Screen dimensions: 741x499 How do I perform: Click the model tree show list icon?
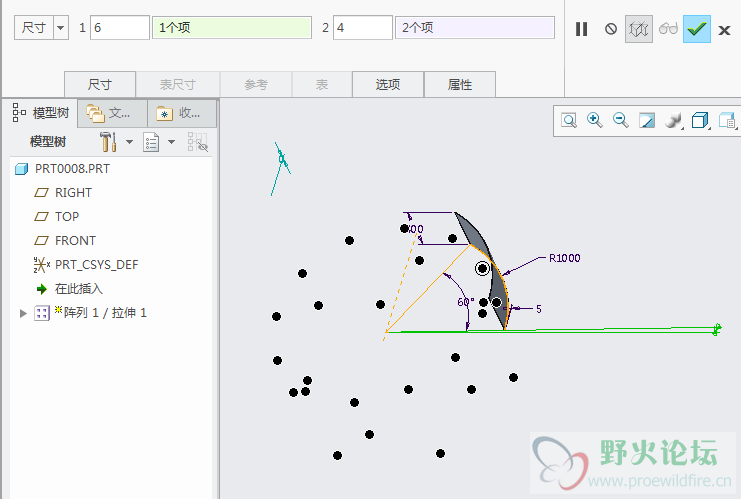tap(151, 142)
